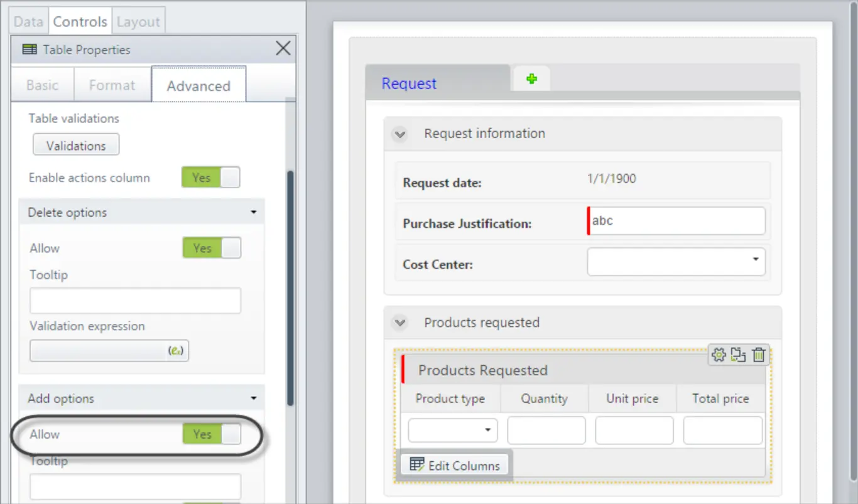
Task: Open the Basic properties tab
Action: click(42, 85)
